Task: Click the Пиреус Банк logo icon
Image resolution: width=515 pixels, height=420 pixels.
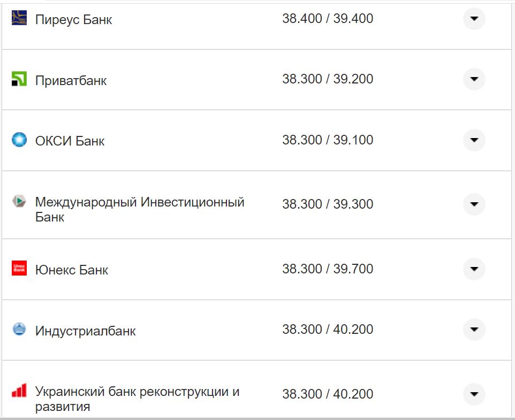Action: [x=19, y=18]
